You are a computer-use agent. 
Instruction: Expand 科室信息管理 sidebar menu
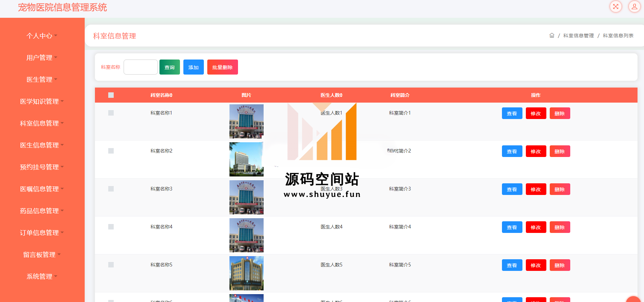click(42, 123)
